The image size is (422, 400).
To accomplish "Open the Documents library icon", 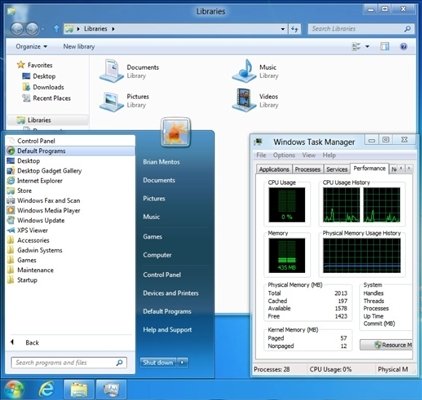I will click(x=112, y=71).
